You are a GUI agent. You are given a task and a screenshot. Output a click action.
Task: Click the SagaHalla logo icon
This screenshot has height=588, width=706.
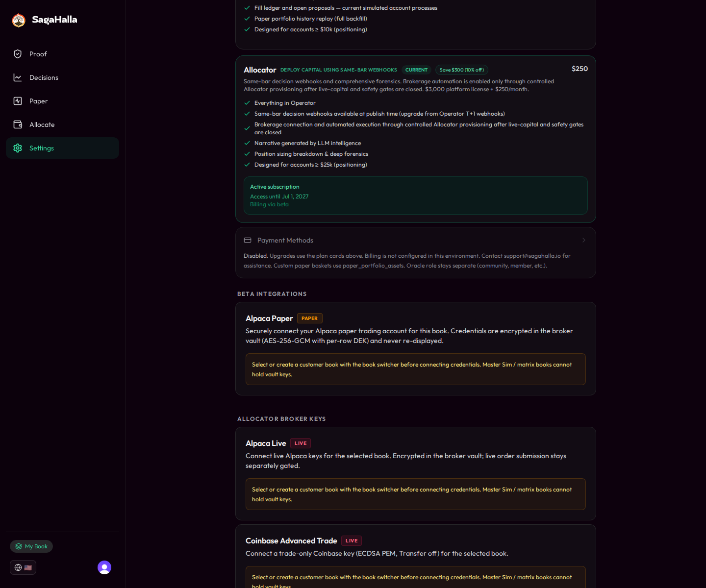click(19, 20)
